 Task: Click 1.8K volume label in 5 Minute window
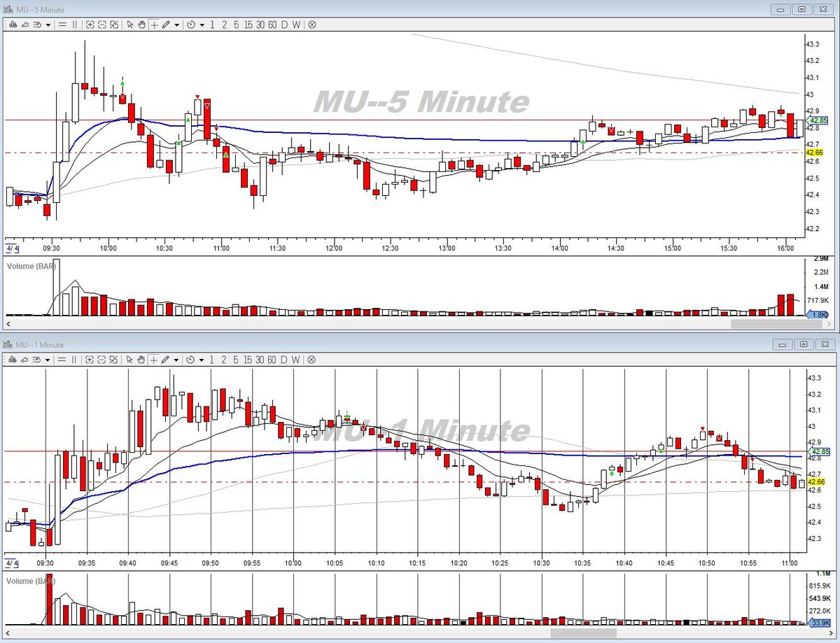[818, 316]
